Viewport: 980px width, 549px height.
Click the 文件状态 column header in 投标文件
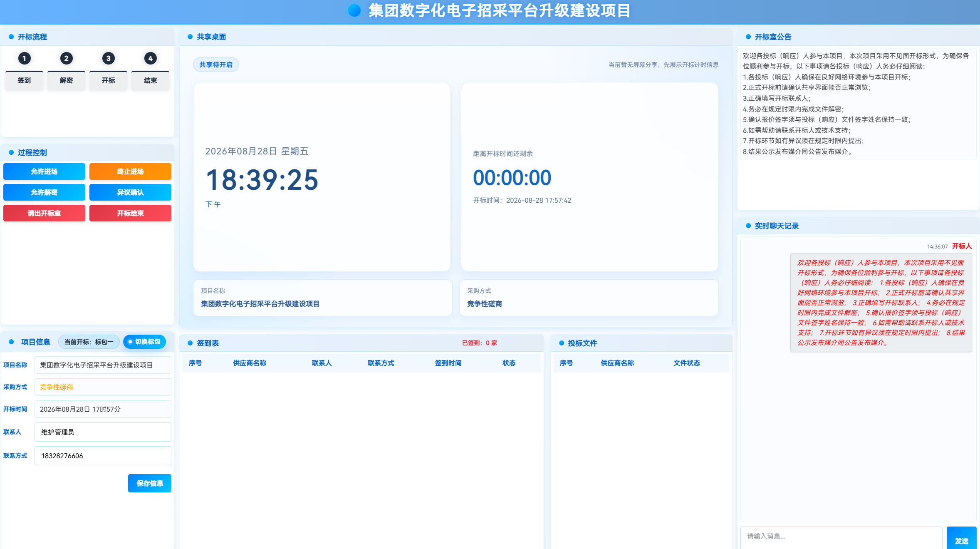coord(687,363)
